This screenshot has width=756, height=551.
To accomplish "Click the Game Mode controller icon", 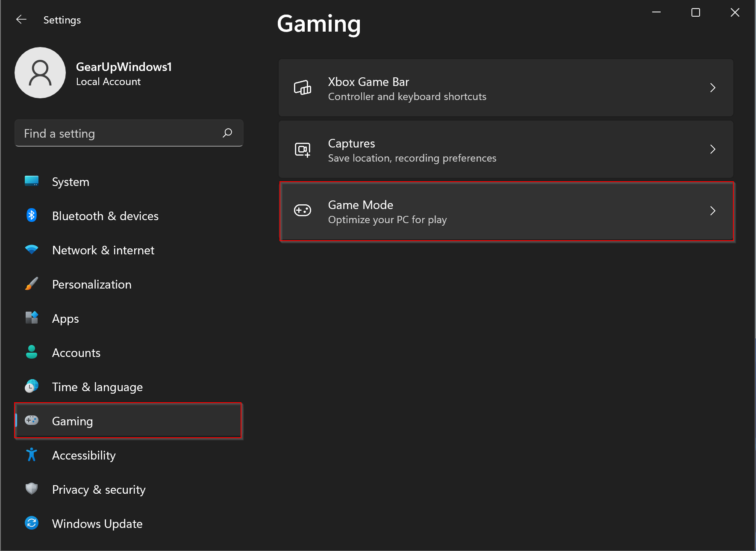I will click(x=303, y=211).
